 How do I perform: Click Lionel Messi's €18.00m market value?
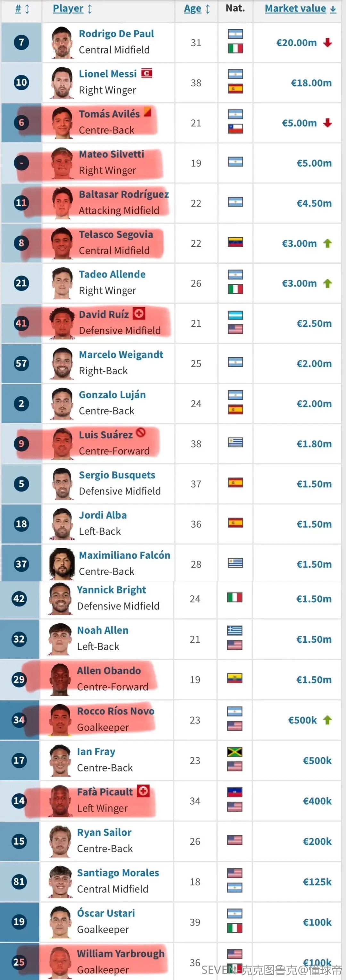[311, 83]
